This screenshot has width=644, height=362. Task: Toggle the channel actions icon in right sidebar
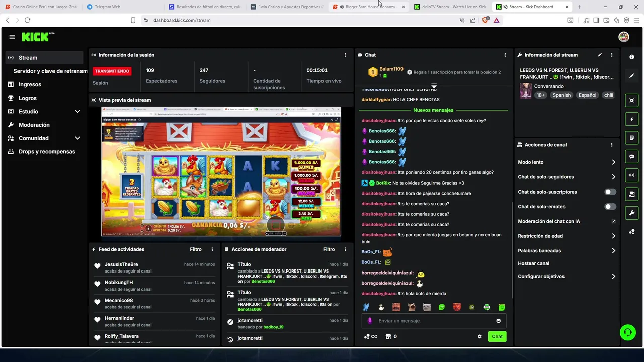click(632, 194)
